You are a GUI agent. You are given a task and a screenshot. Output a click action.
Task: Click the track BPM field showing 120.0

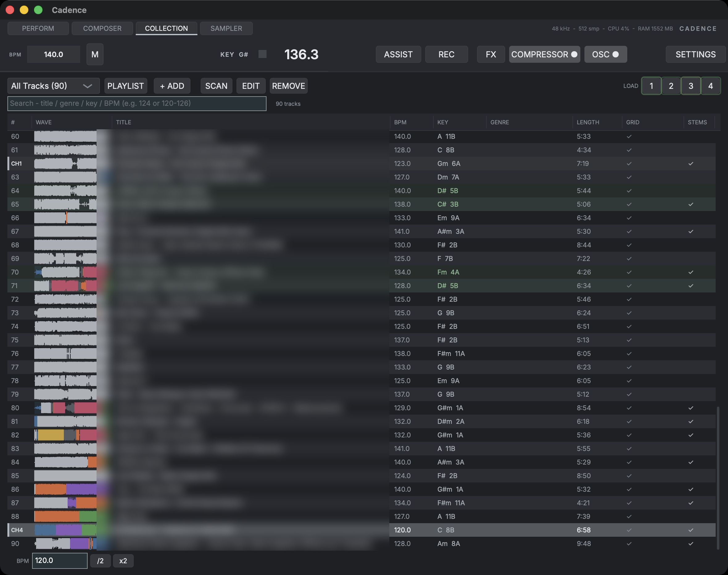(x=60, y=561)
